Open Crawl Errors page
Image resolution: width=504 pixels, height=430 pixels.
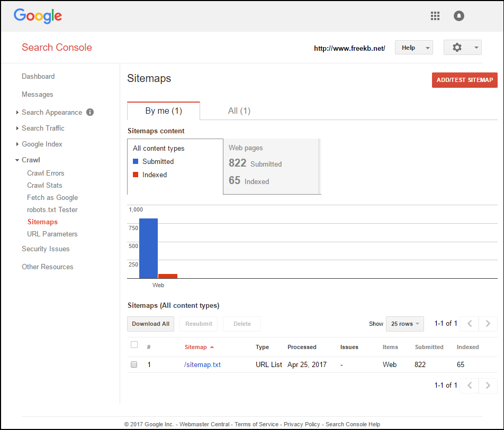46,173
